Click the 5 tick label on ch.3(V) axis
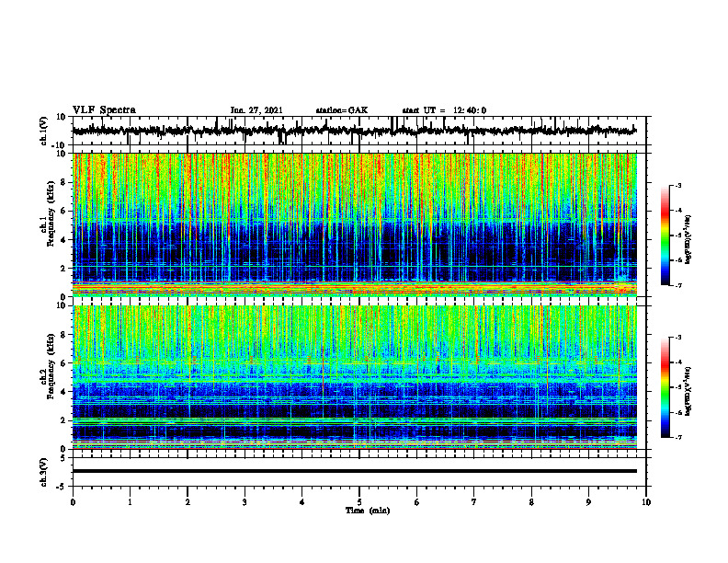728x563 pixels. click(64, 458)
